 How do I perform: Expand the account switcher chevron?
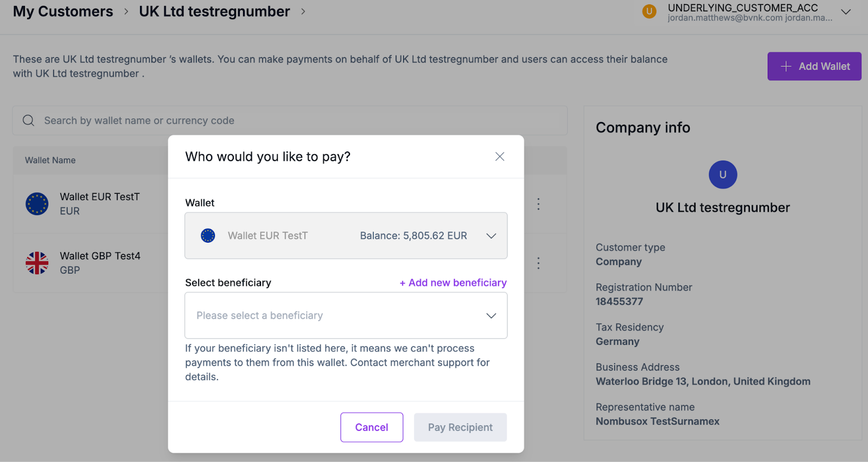[845, 12]
